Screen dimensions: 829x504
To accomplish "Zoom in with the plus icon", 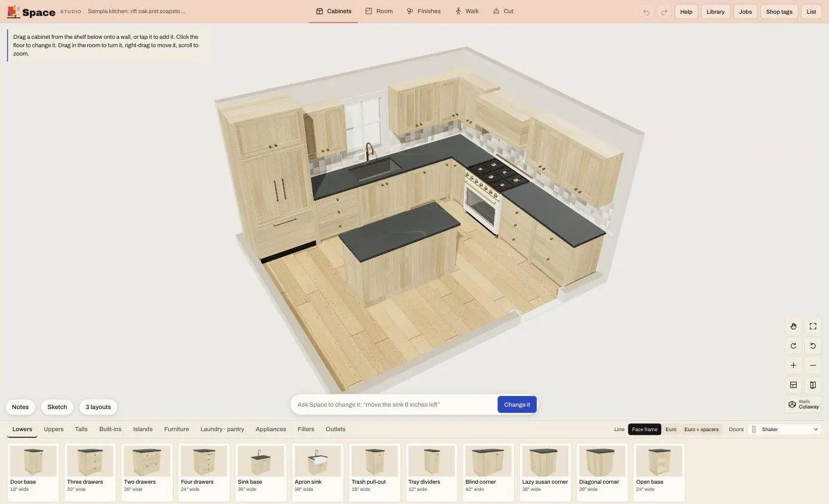I will 793,365.
